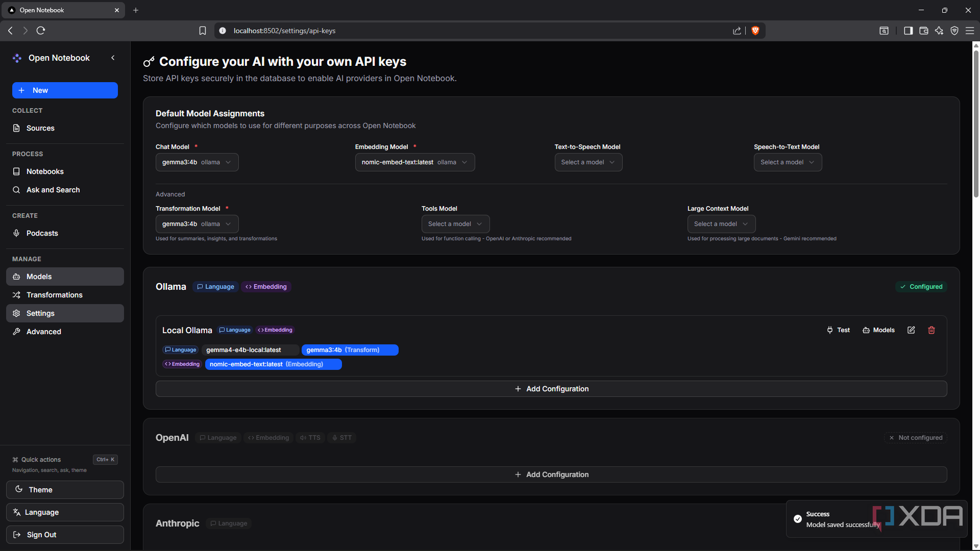
Task: Open Leo AI assistant icon
Action: pos(939,31)
